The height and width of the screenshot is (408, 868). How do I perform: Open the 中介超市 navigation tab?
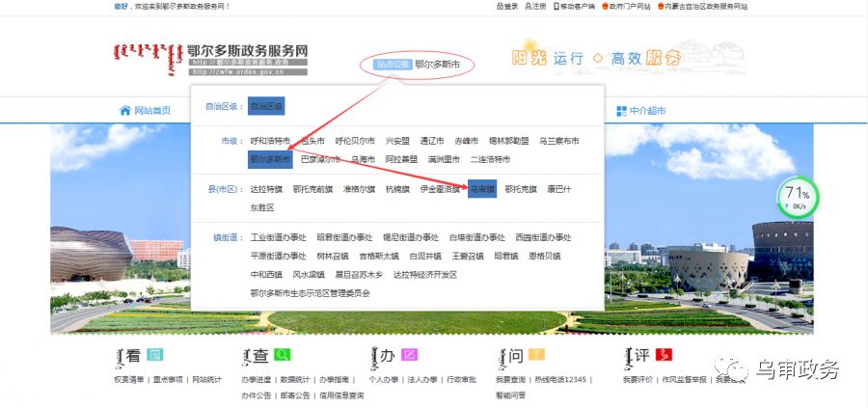[648, 110]
